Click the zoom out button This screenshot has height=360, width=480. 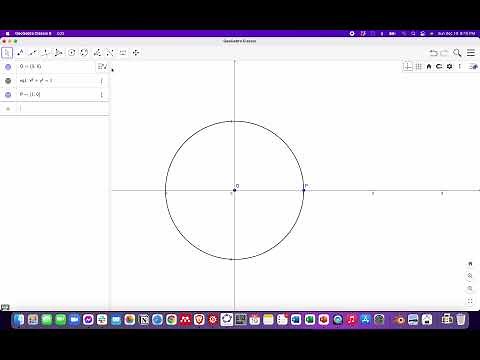click(x=470, y=288)
